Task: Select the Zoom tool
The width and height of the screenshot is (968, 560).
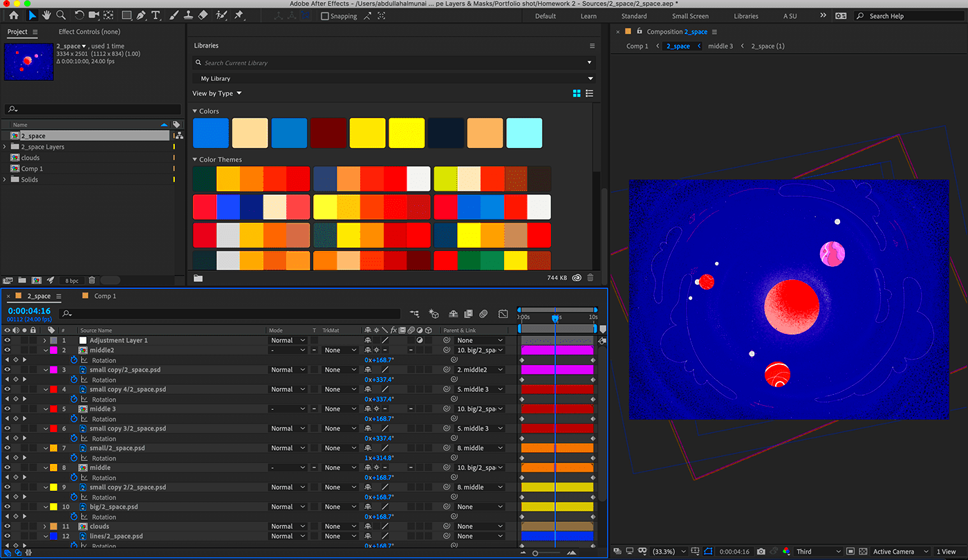Action: pyautogui.click(x=61, y=15)
